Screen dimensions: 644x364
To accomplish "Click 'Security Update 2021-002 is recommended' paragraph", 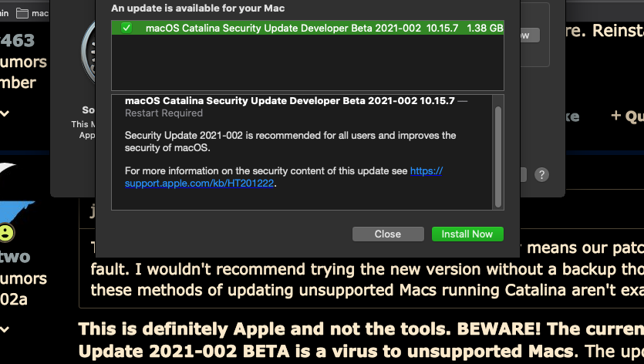I will click(x=290, y=141).
